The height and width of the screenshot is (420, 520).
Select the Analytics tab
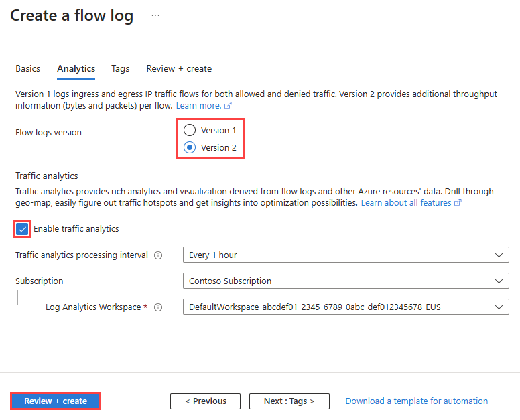click(76, 68)
